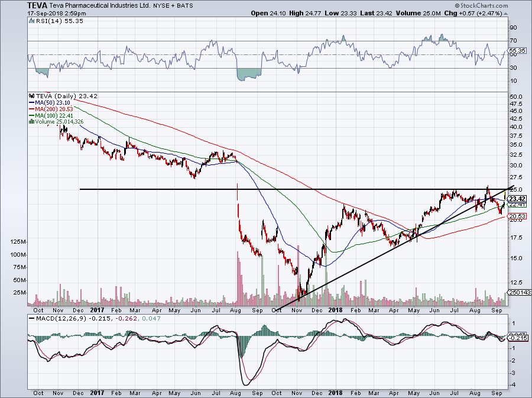Click the 50.0 label on the price axis
The width and height of the screenshot is (532, 398).
click(x=515, y=97)
